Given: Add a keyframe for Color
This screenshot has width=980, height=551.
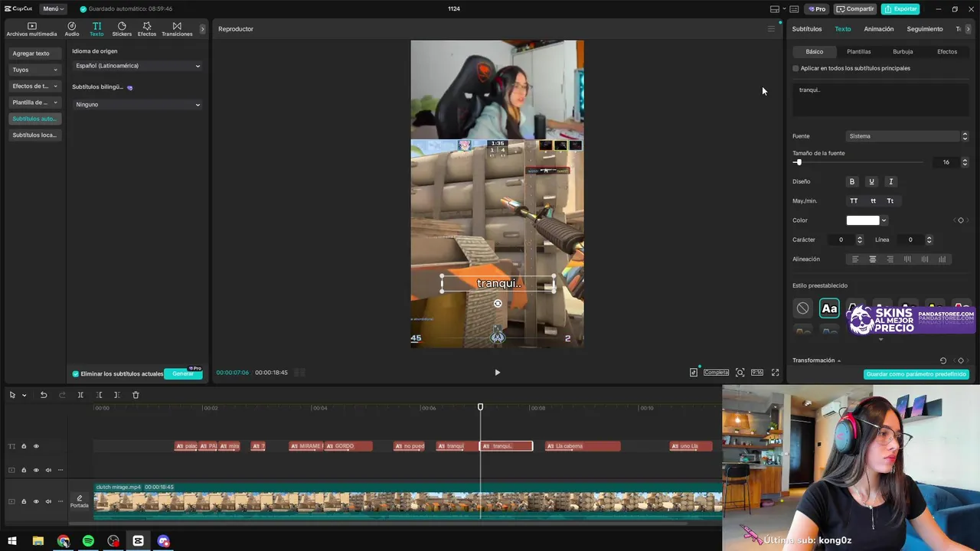Looking at the screenshot, I should 961,220.
